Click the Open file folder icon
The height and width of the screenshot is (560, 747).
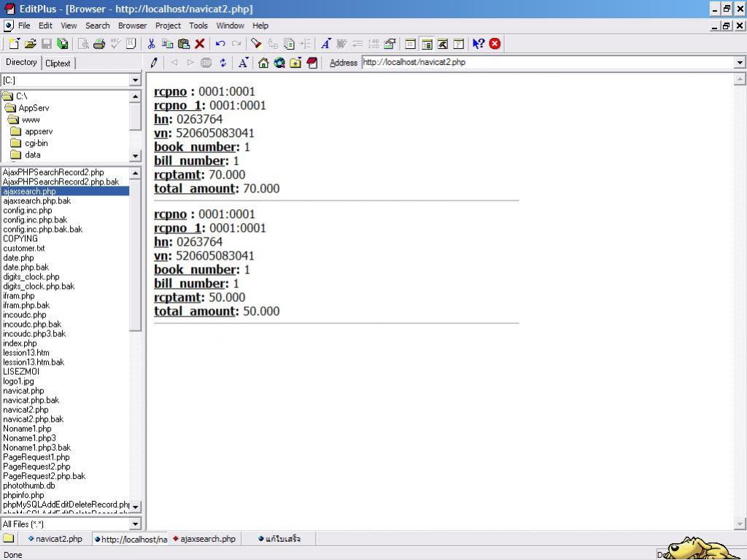(30, 44)
